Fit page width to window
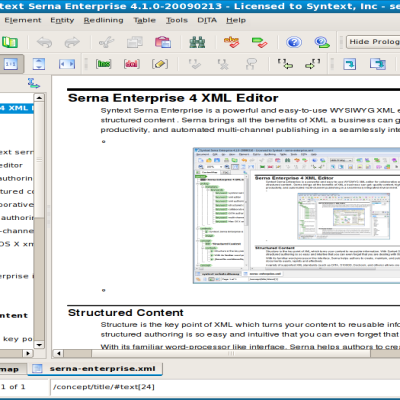The height and width of the screenshot is (400, 400). click(x=67, y=64)
